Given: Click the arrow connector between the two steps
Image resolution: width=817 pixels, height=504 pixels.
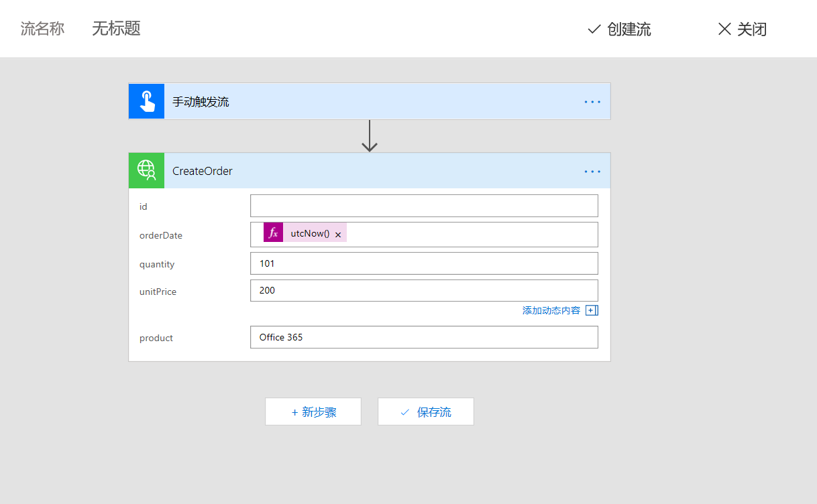Looking at the screenshot, I should tap(369, 136).
